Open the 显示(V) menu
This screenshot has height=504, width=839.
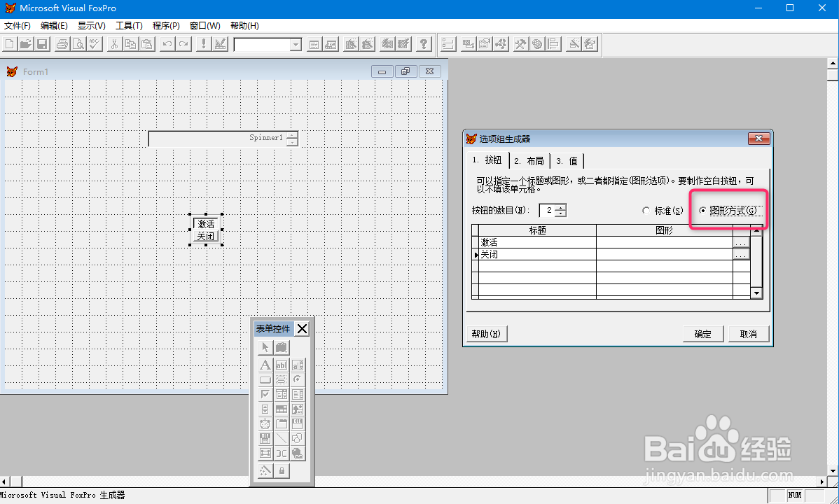click(x=92, y=26)
